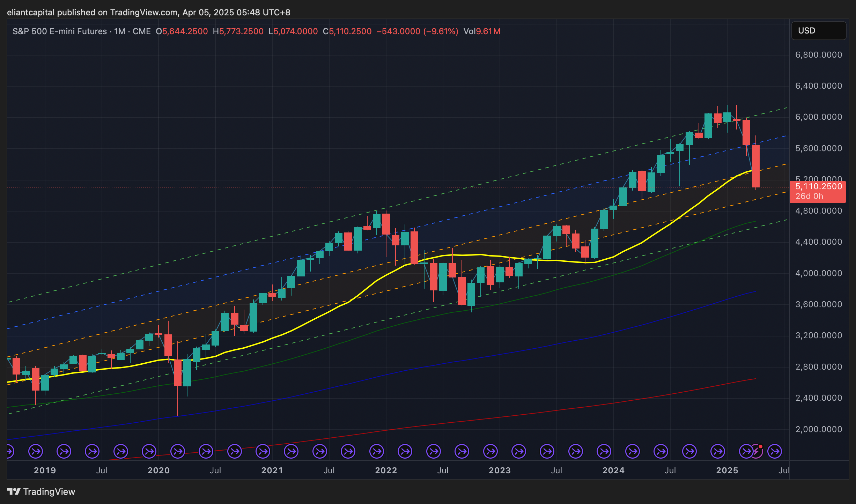Click rollover marker just left of the 2022 label

pyautogui.click(x=377, y=451)
